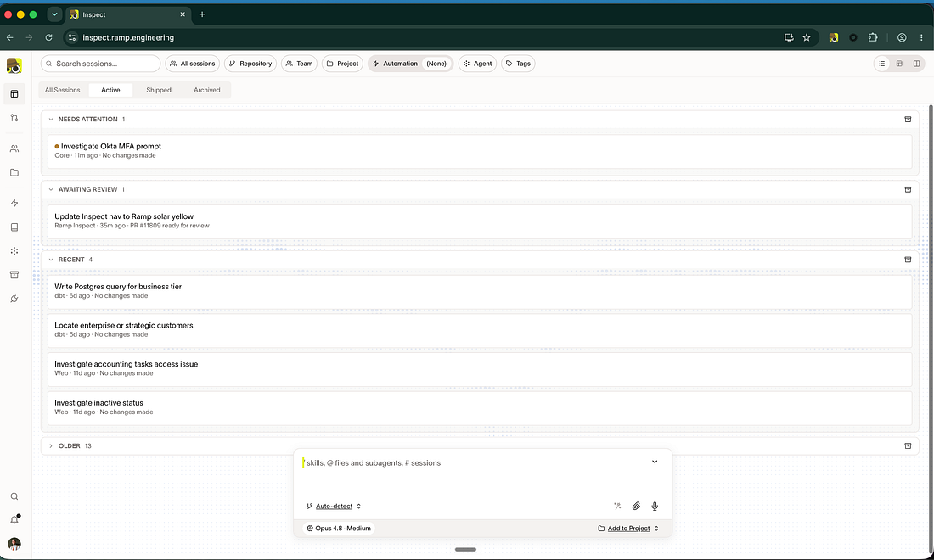Archive all in Older section
934x560 pixels.
pos(908,445)
